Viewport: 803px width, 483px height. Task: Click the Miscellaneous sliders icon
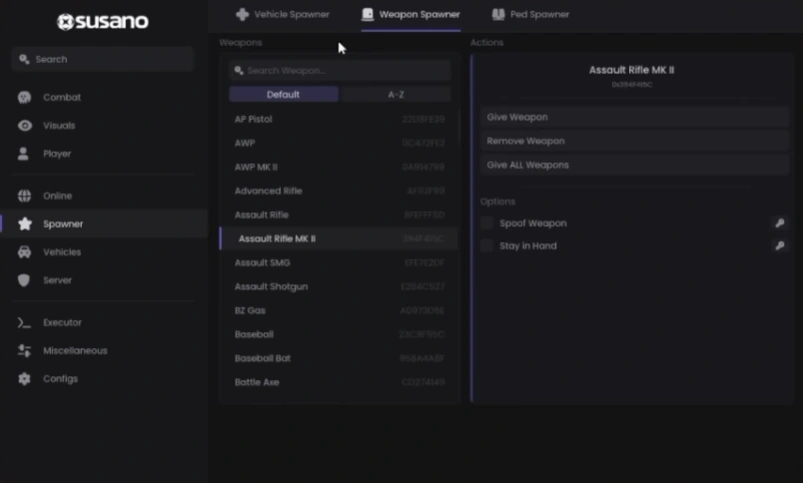pos(24,351)
